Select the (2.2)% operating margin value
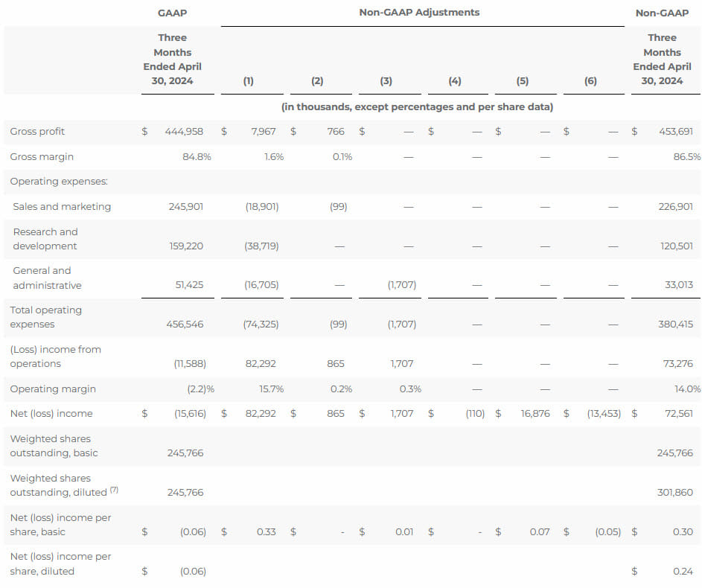702x588 pixels. (200, 389)
